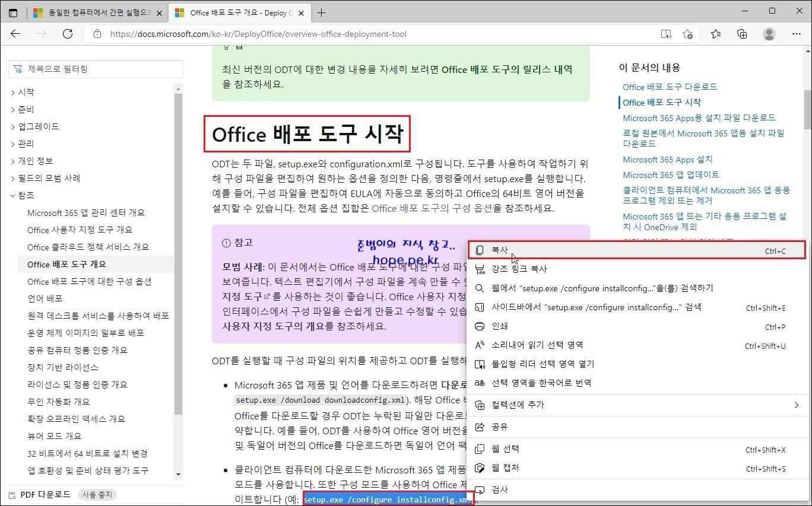Viewport: 812px width, 506px height.
Task: Click the 사용 중지 badge
Action: click(97, 494)
